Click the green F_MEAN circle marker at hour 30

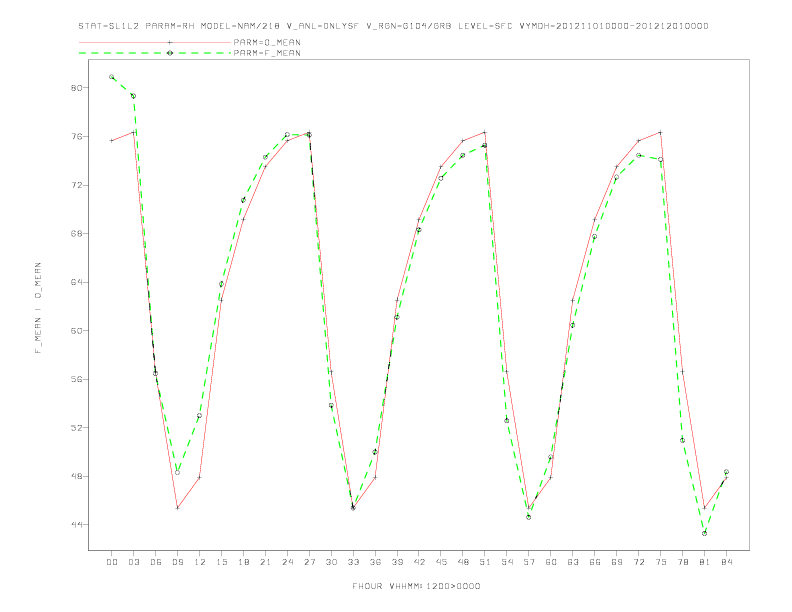(x=331, y=405)
